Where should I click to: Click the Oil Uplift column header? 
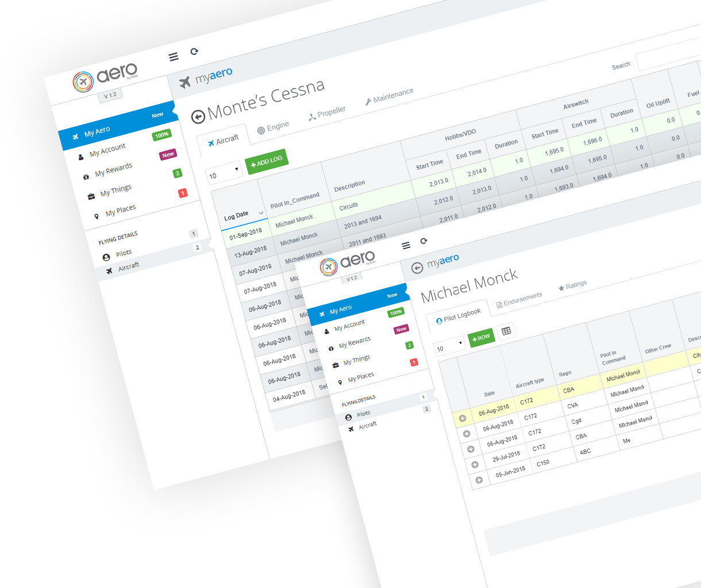(658, 103)
